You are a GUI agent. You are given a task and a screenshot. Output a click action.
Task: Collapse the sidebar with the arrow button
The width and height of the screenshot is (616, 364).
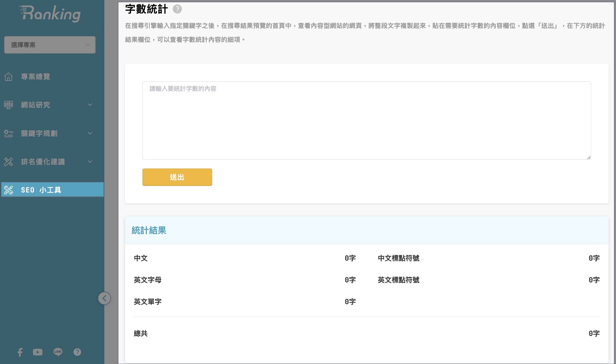coord(104,298)
